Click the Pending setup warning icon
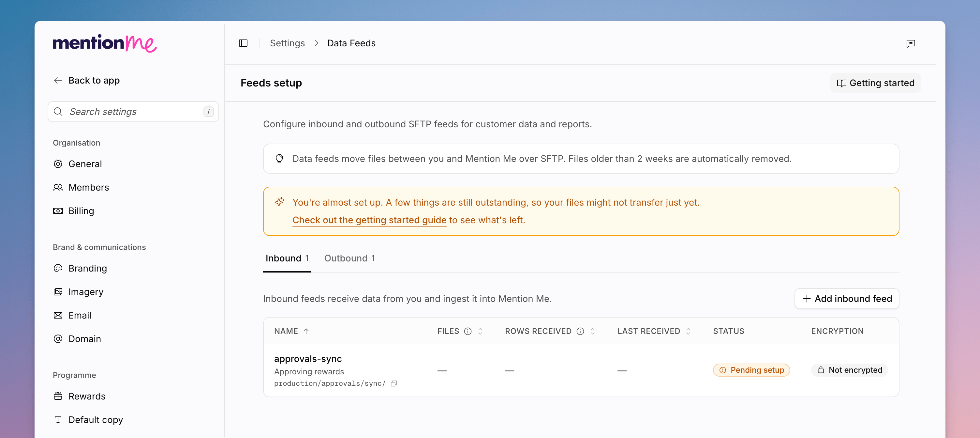This screenshot has height=438, width=980. pyautogui.click(x=722, y=370)
